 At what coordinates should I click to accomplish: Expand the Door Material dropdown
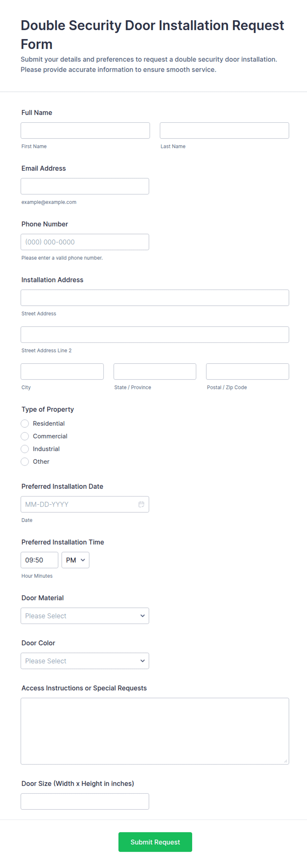[x=85, y=615]
